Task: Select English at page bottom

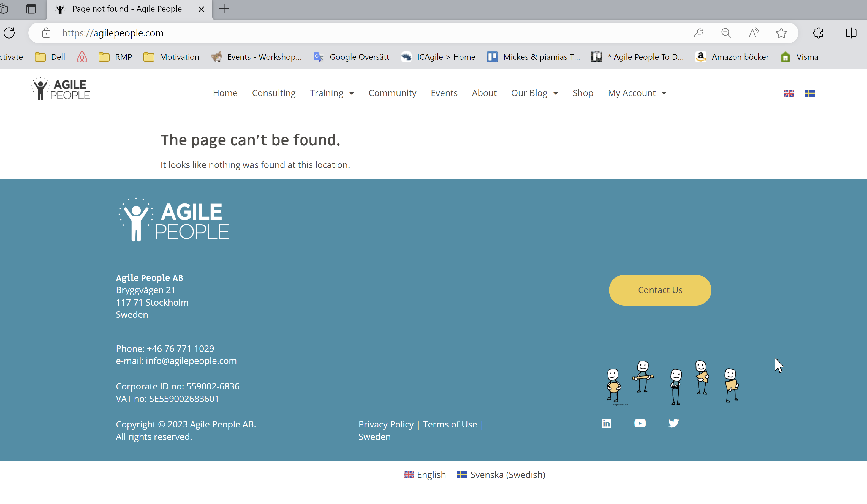Action: 425,475
